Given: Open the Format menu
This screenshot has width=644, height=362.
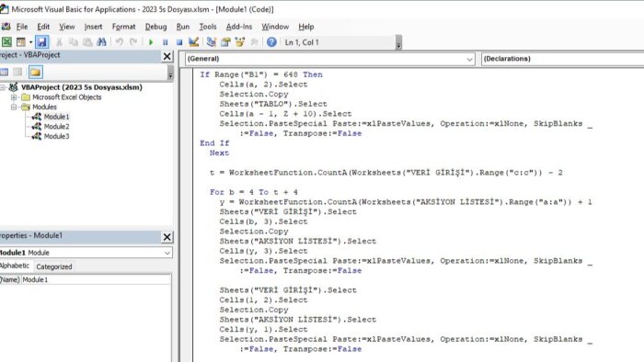Looking at the screenshot, I should tap(123, 27).
